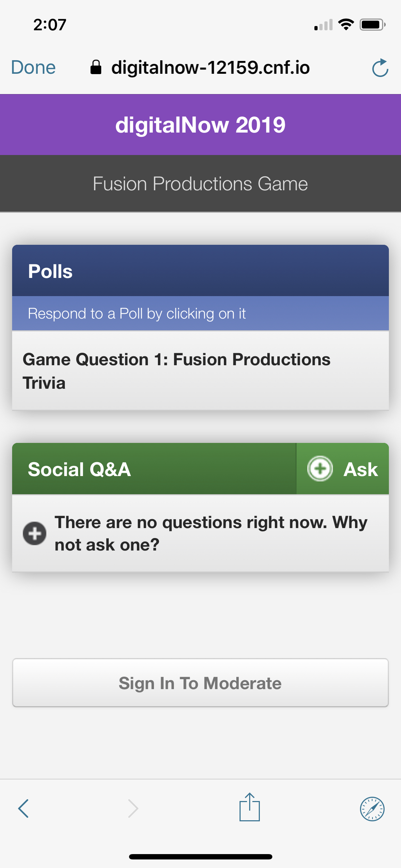
Task: Tap 'Respond to a Poll by clicking' hint
Action: point(137,314)
